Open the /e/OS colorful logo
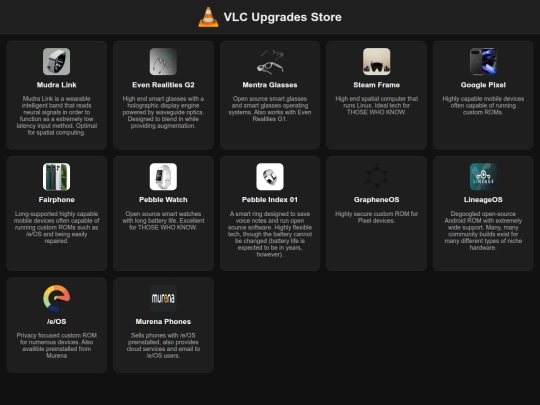Viewport: 540px width, 405px height. coord(56,298)
